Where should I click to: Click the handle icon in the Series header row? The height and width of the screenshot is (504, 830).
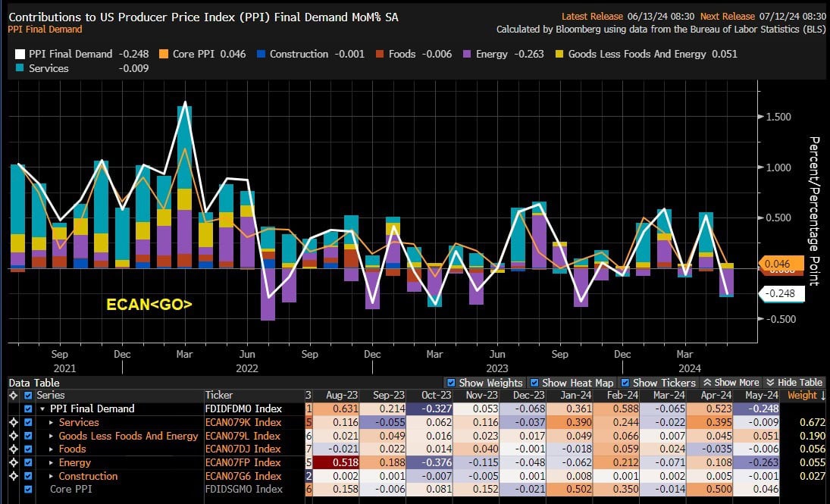point(13,396)
